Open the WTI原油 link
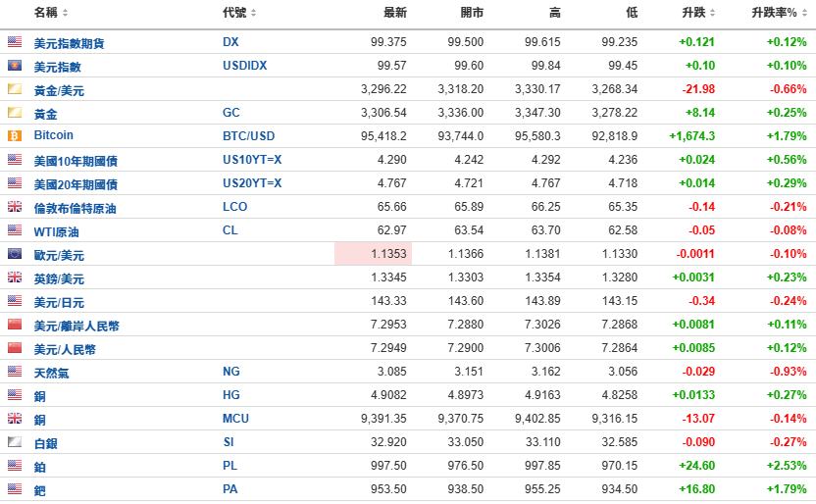The height and width of the screenshot is (504, 816). coord(57,230)
